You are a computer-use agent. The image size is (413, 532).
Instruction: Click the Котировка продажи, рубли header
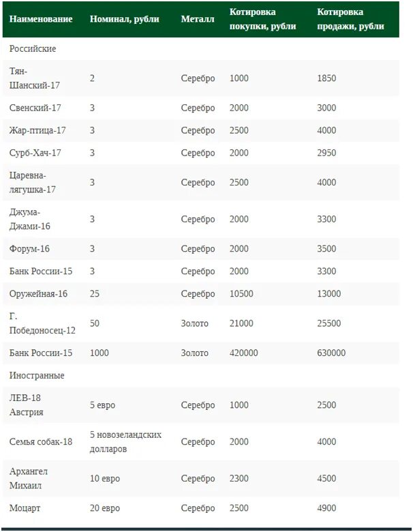tap(350, 19)
